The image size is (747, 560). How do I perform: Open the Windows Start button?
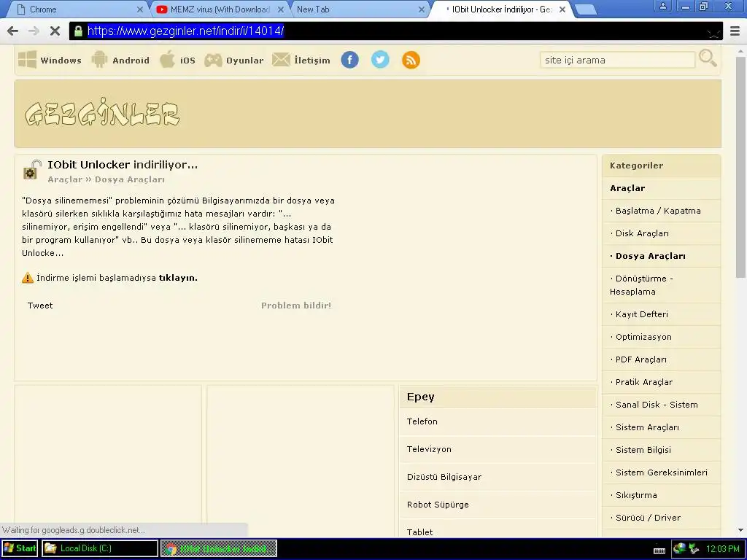coord(20,548)
